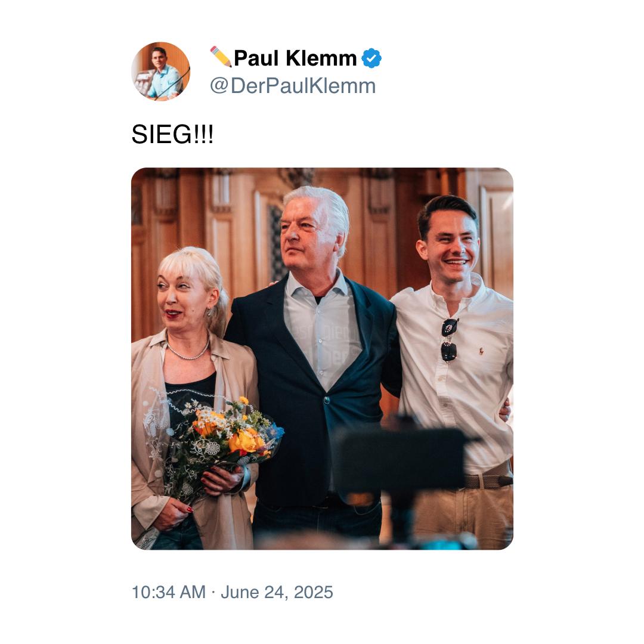
Task: Click the 10:34 AM timestamp
Action: point(168,592)
